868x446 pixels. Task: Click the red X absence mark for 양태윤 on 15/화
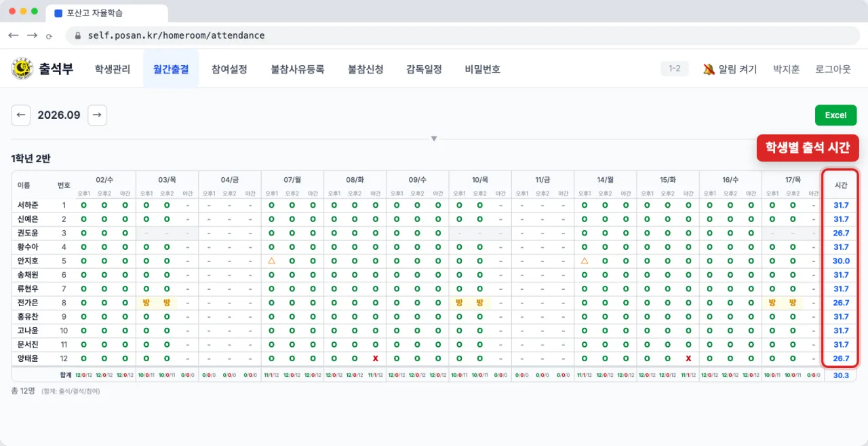click(688, 358)
